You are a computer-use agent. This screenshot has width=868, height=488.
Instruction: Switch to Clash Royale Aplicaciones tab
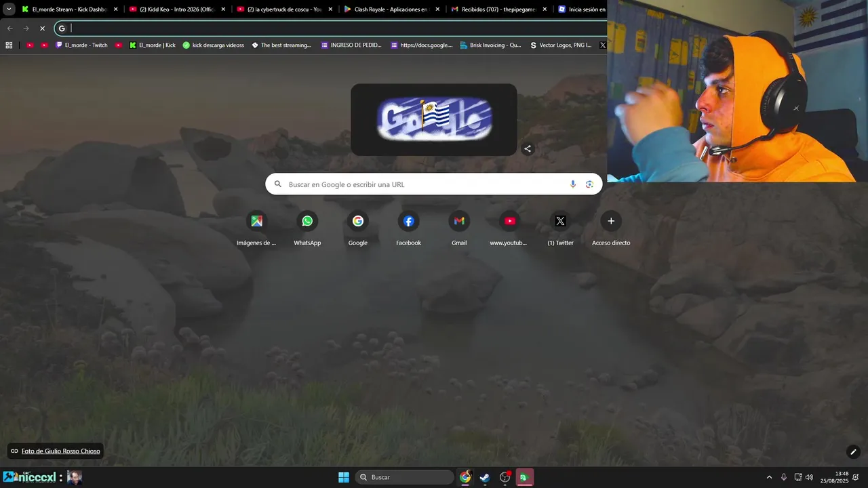[x=391, y=9]
